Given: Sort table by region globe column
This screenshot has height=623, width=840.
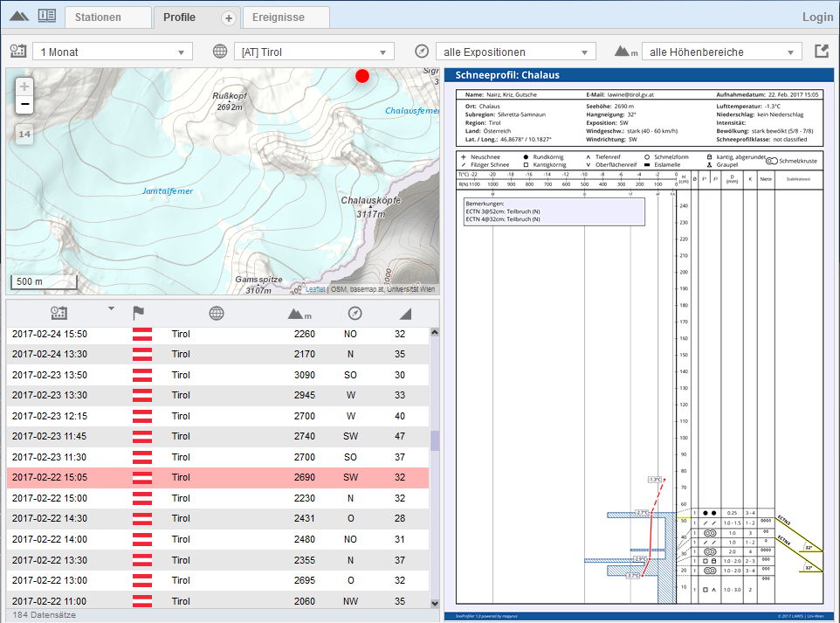Looking at the screenshot, I should click(217, 313).
